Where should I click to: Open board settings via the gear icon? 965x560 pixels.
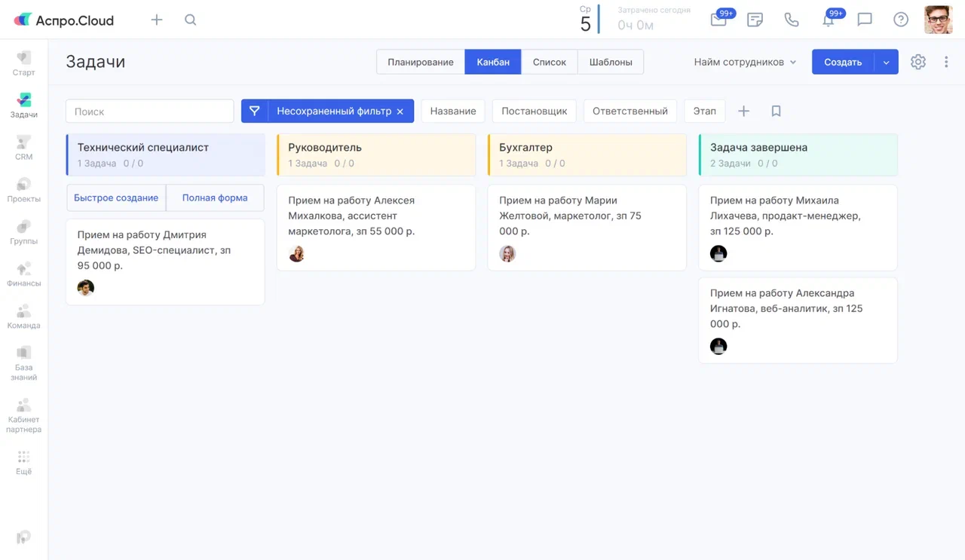918,62
